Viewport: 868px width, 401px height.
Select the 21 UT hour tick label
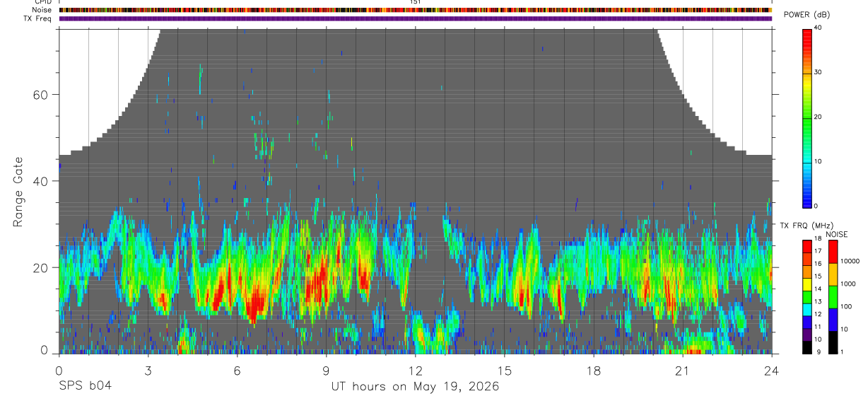click(682, 370)
